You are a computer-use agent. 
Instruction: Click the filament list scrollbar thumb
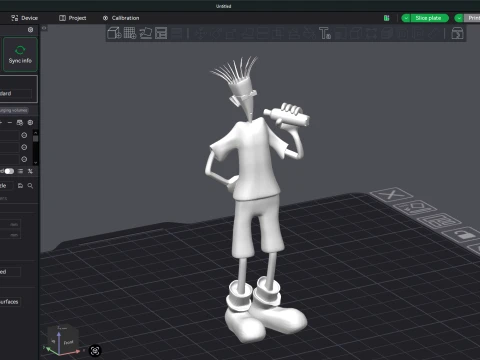click(x=35, y=138)
